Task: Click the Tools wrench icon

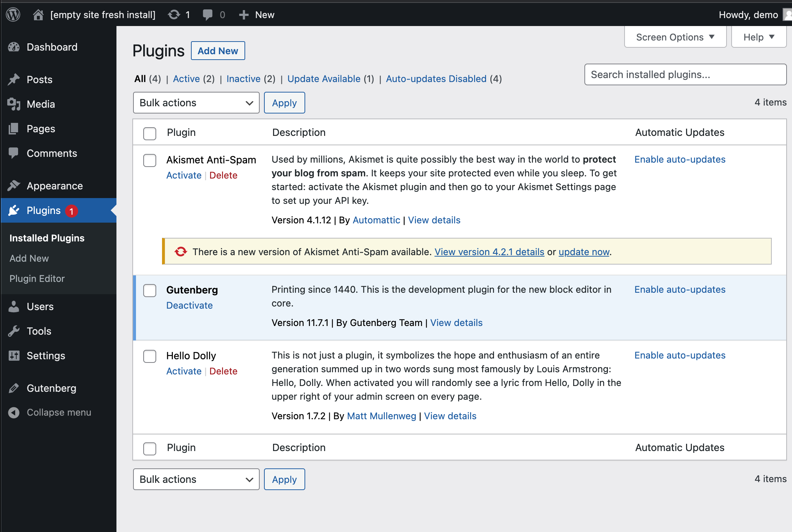Action: [x=14, y=331]
